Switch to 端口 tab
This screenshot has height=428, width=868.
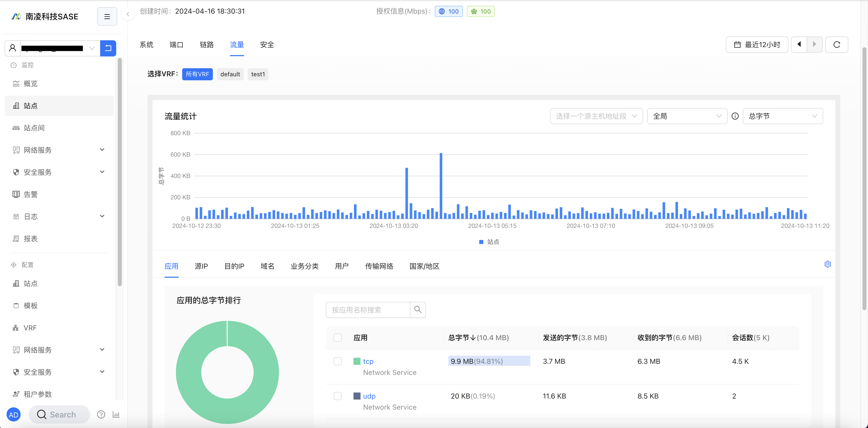pyautogui.click(x=177, y=45)
